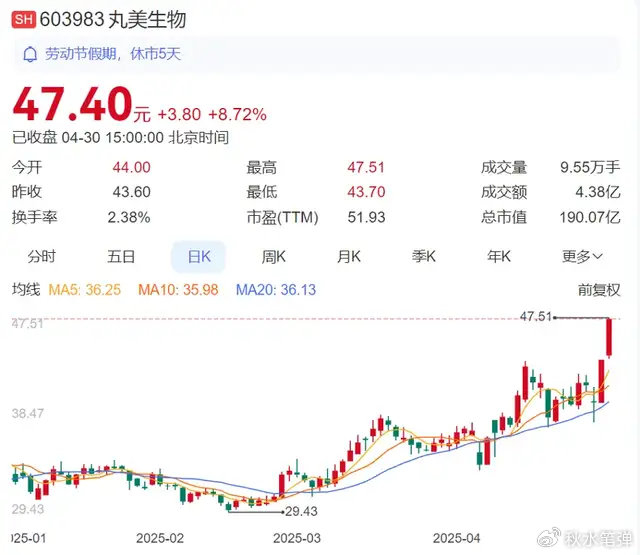Image resolution: width=640 pixels, height=555 pixels.
Task: Tap the 最低 value 43.70
Action: coord(366,192)
